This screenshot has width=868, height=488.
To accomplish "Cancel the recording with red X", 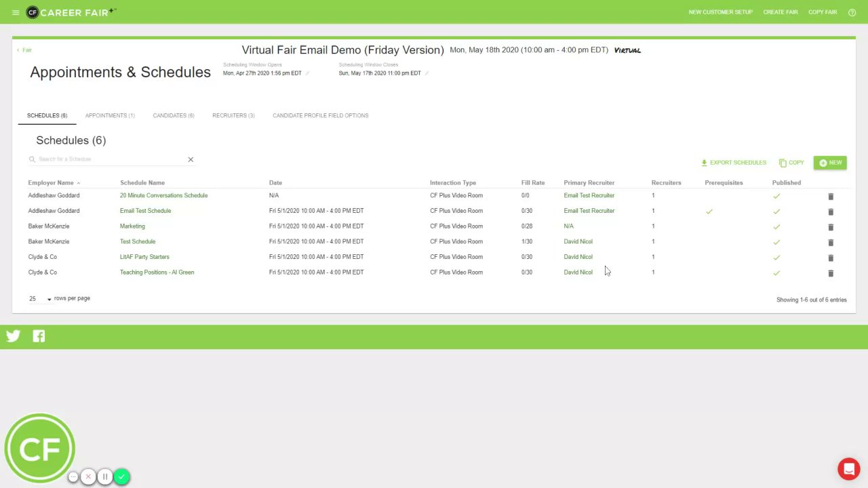I will [88, 477].
